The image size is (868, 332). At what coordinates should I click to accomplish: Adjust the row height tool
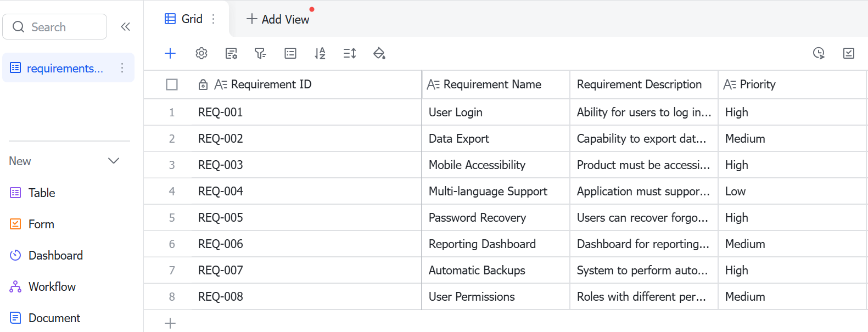(350, 53)
